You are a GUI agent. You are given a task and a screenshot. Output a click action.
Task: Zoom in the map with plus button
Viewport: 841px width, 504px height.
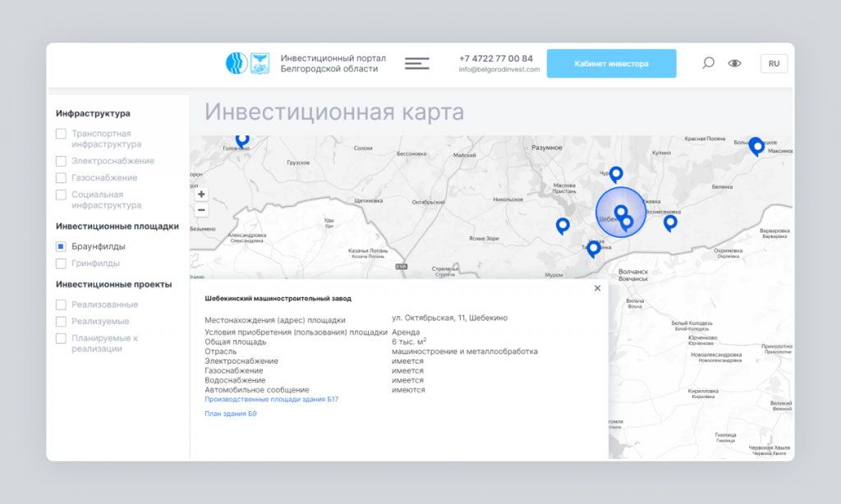201,194
